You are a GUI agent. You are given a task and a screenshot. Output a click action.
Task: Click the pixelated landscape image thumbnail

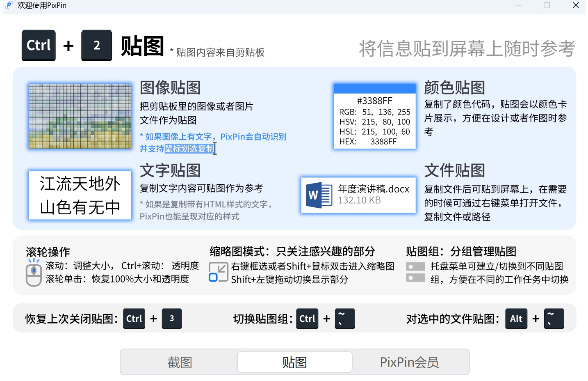pyautogui.click(x=80, y=116)
